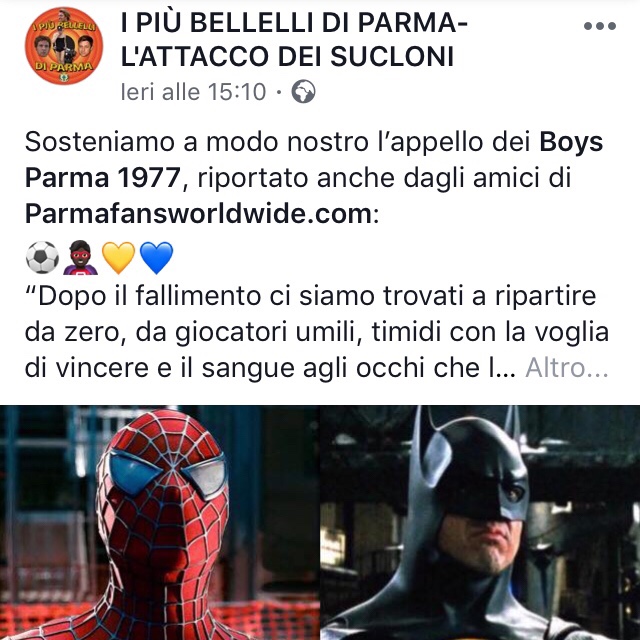Click the 'L'ATTACCO DEI SUCLONI' title line
Image resolution: width=640 pixels, height=640 pixels.
[x=287, y=56]
